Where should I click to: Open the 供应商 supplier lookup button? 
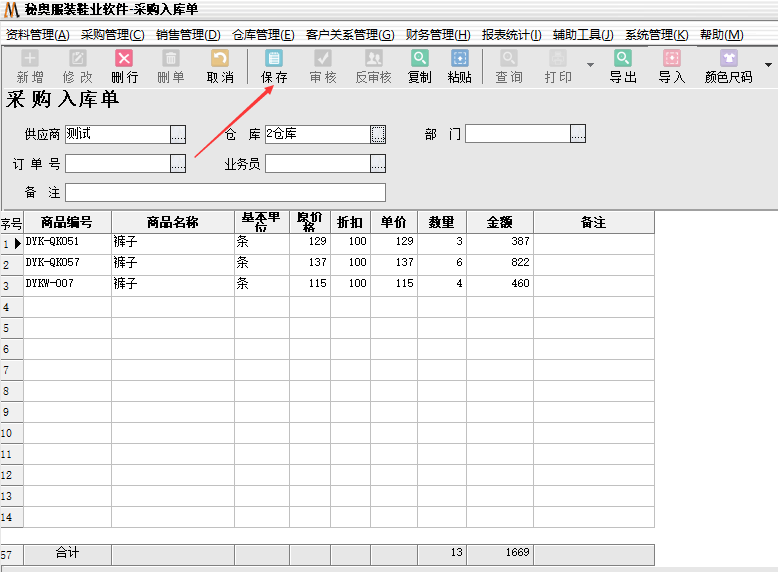click(x=178, y=134)
